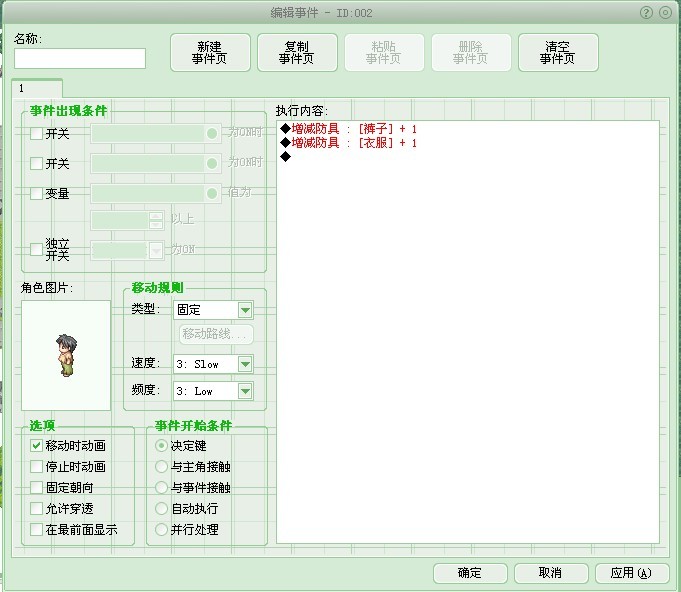Enable the second 开关 condition checkbox

tap(36, 163)
